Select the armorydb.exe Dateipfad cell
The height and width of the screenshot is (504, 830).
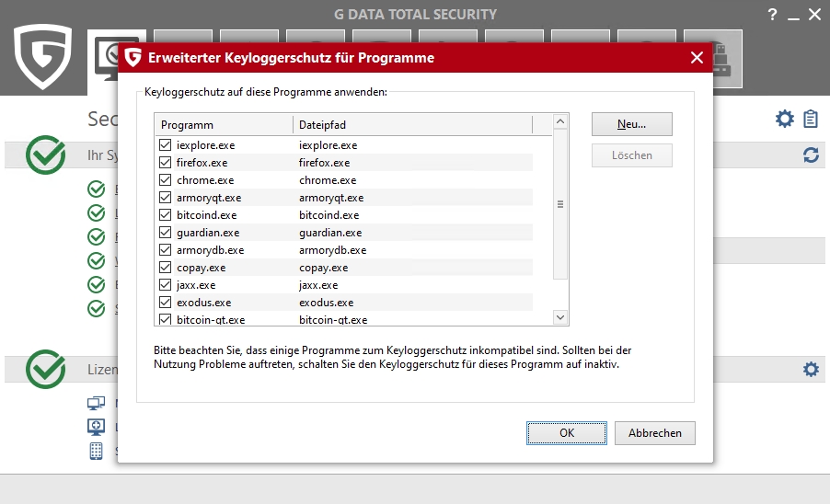pos(332,249)
